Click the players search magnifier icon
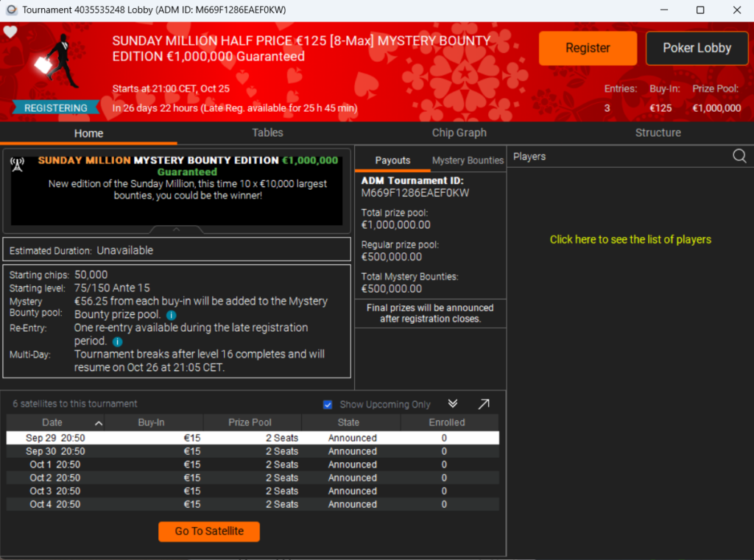This screenshot has height=560, width=754. (x=739, y=156)
